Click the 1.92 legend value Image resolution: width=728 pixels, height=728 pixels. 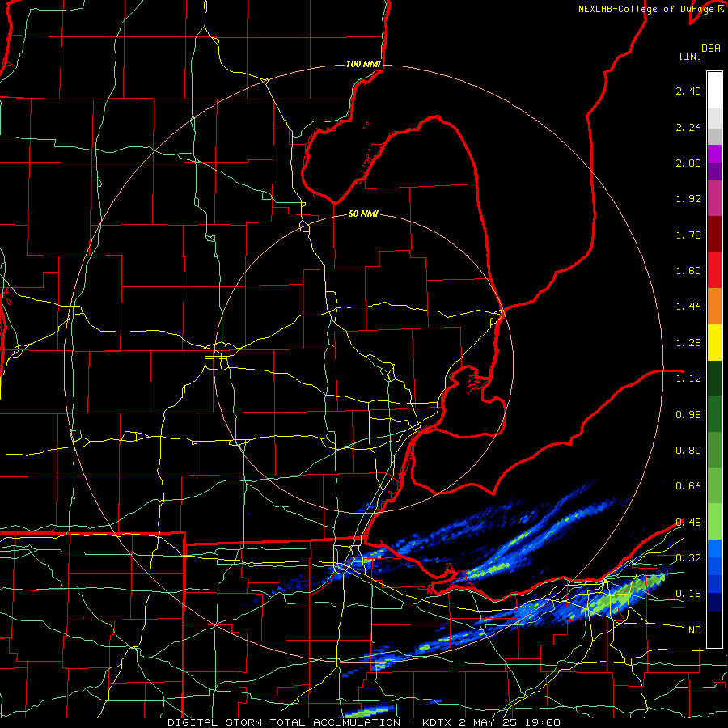click(688, 199)
